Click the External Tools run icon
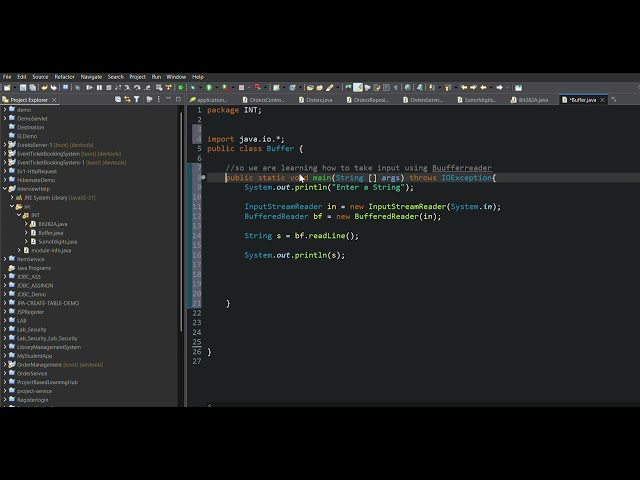Image resolution: width=640 pixels, height=480 pixels. pos(258,87)
